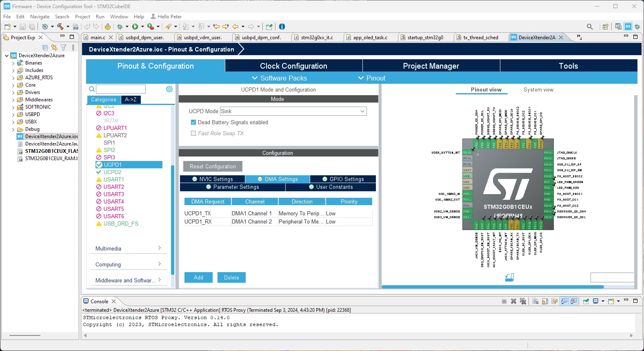Toggle Fast Role Swap TX checkbox
644x351 pixels.
point(193,133)
